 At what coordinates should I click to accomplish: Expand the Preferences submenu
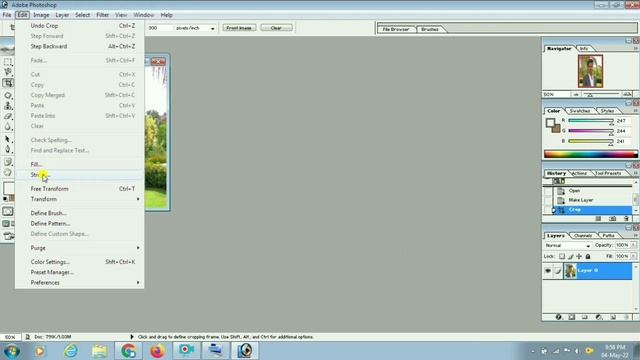[x=80, y=282]
